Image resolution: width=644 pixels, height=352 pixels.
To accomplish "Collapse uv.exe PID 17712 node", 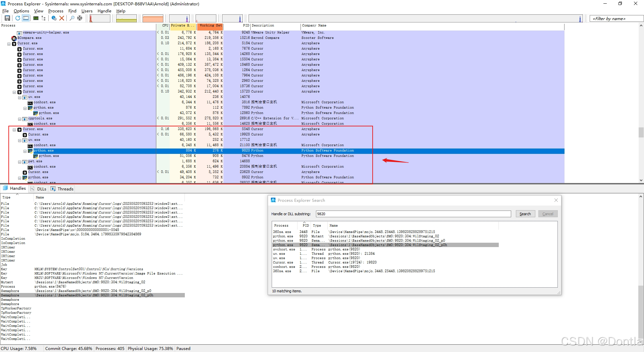I will 19,140.
